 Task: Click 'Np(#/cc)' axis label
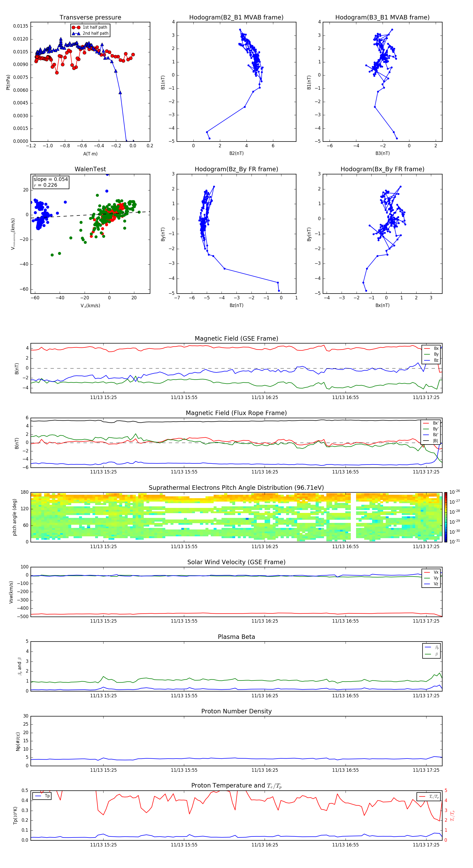(x=18, y=741)
